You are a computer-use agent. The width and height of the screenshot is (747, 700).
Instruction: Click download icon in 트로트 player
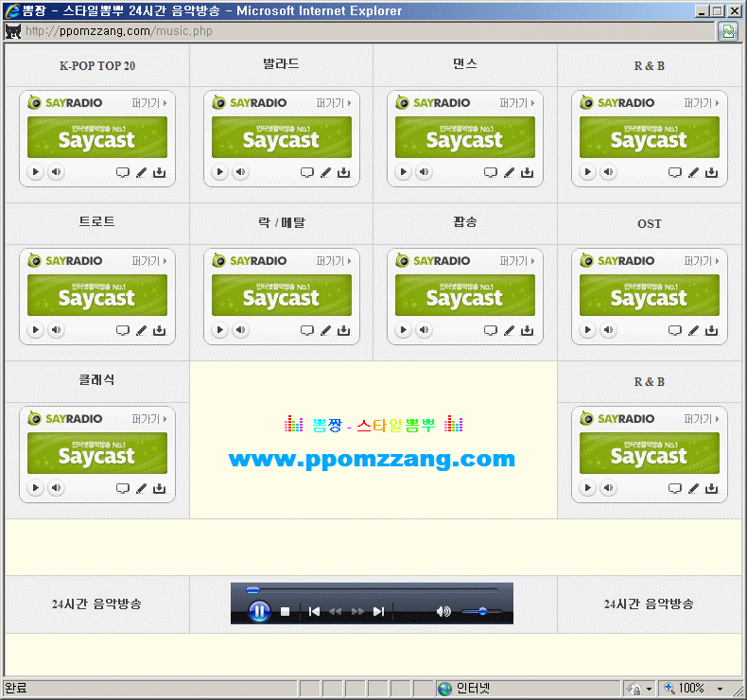click(159, 330)
